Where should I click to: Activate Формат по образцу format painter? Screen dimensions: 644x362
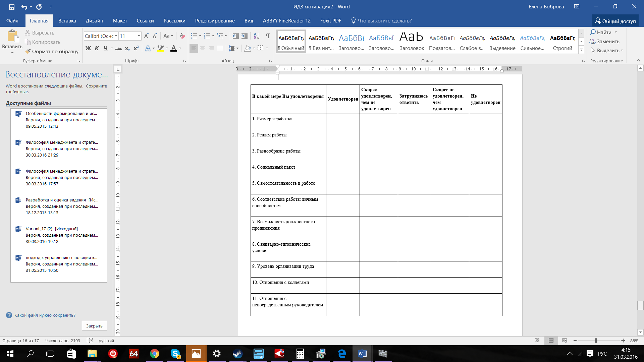tap(52, 51)
